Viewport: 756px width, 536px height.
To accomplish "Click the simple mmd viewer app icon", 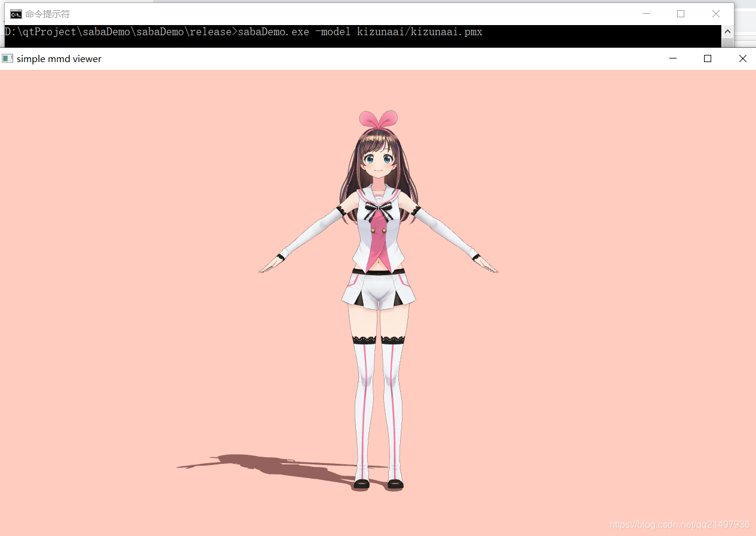I will [7, 58].
